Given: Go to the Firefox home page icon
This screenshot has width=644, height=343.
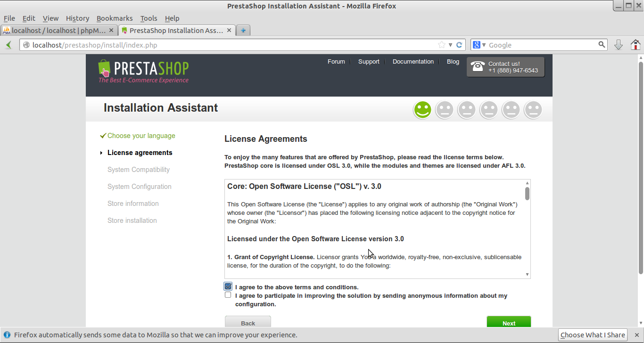Looking at the screenshot, I should [x=636, y=45].
